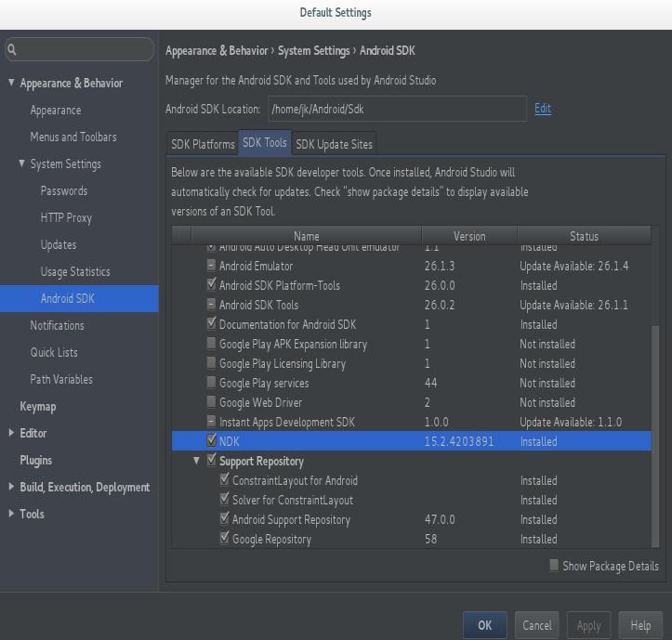The height and width of the screenshot is (640, 672).
Task: Select Android SDK in sidebar
Action: [79, 298]
